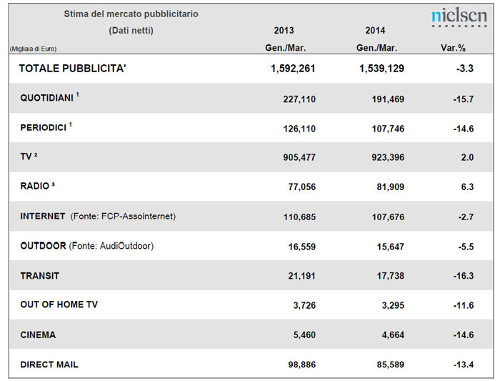Select the TOTALE PUBBLICITA' row label

click(72, 68)
